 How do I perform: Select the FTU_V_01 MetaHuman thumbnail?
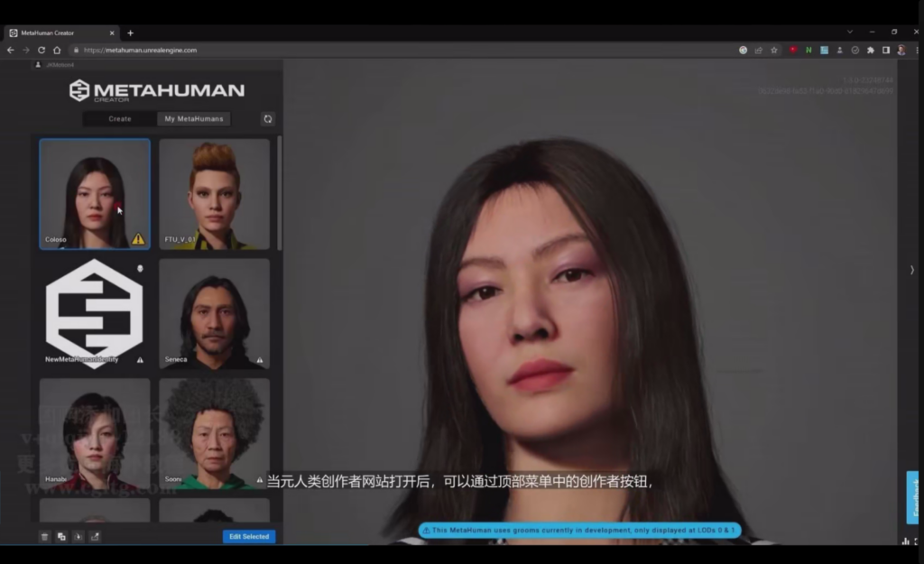pos(215,194)
